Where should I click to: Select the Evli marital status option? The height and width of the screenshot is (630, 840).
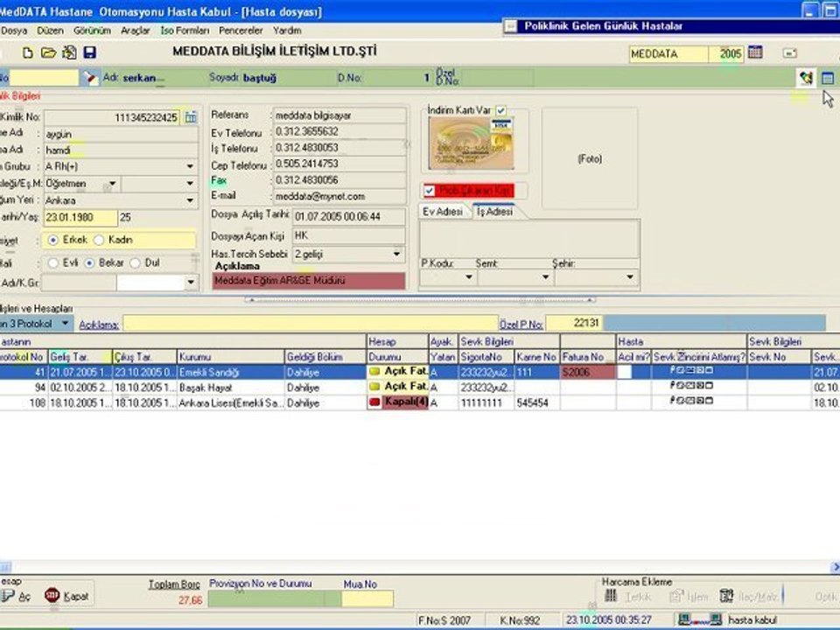52,263
